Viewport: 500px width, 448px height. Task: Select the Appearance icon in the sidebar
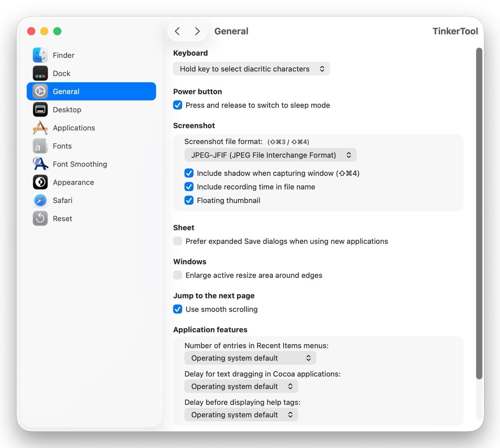pos(40,182)
